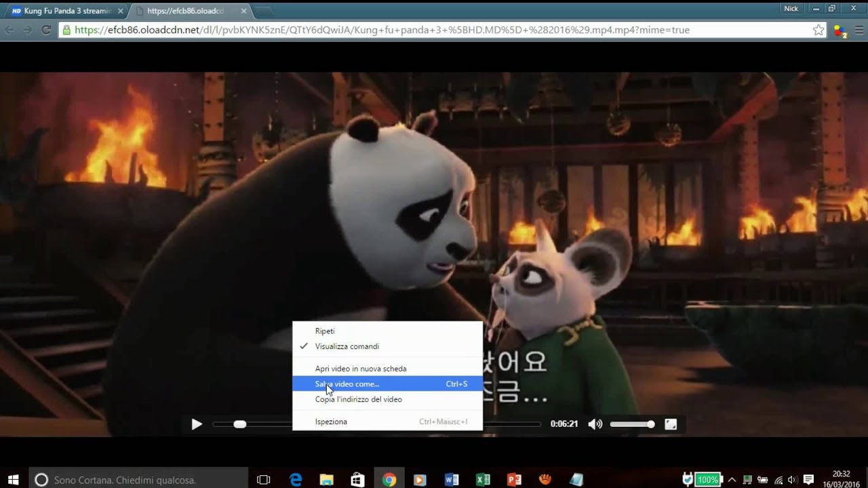Close the efcb86.oloadcdn tab
This screenshot has width=868, height=488.
click(243, 11)
